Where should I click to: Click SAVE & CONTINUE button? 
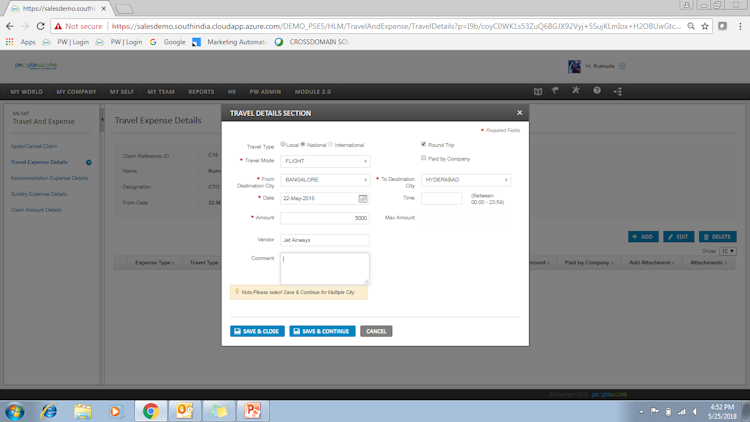pyautogui.click(x=322, y=331)
